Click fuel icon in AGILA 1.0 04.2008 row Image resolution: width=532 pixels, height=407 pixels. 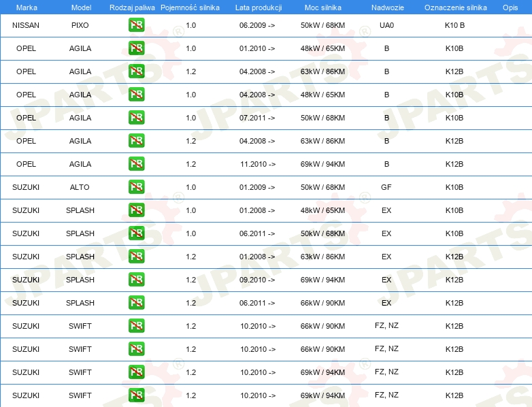click(136, 95)
